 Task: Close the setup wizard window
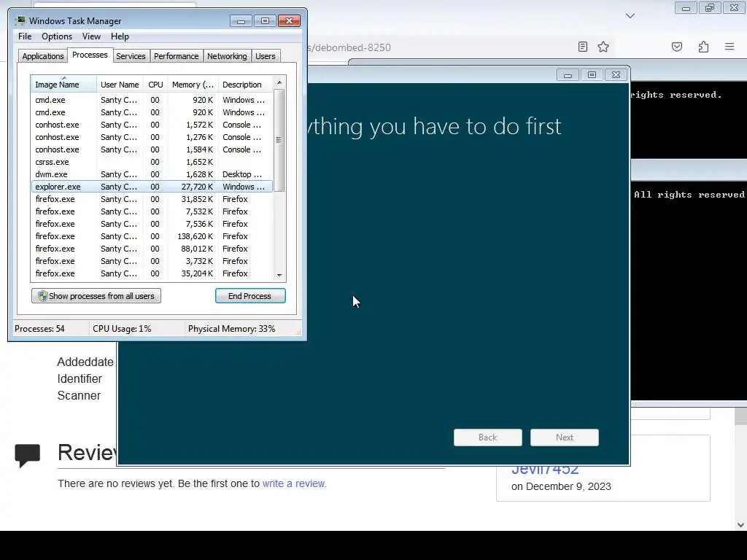coord(616,75)
